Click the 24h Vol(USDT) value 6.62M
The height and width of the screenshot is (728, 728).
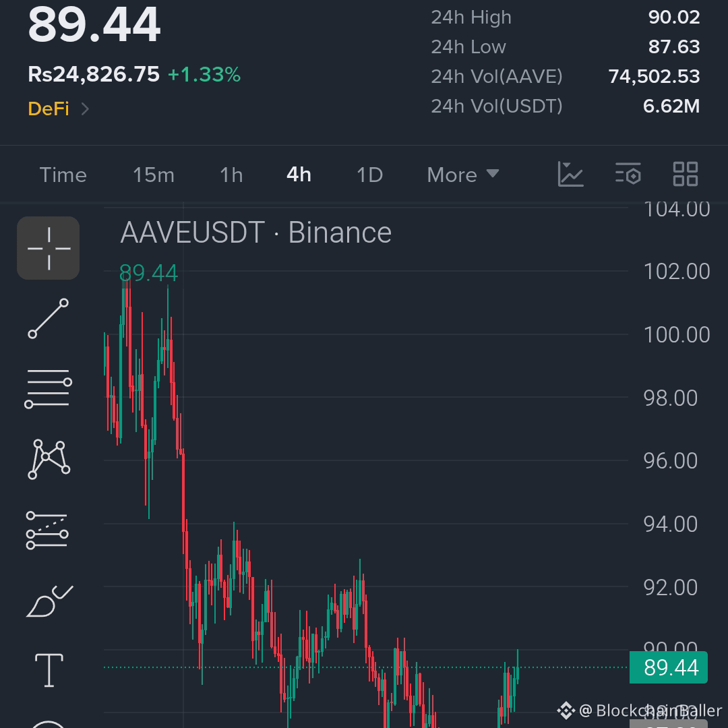[671, 107]
